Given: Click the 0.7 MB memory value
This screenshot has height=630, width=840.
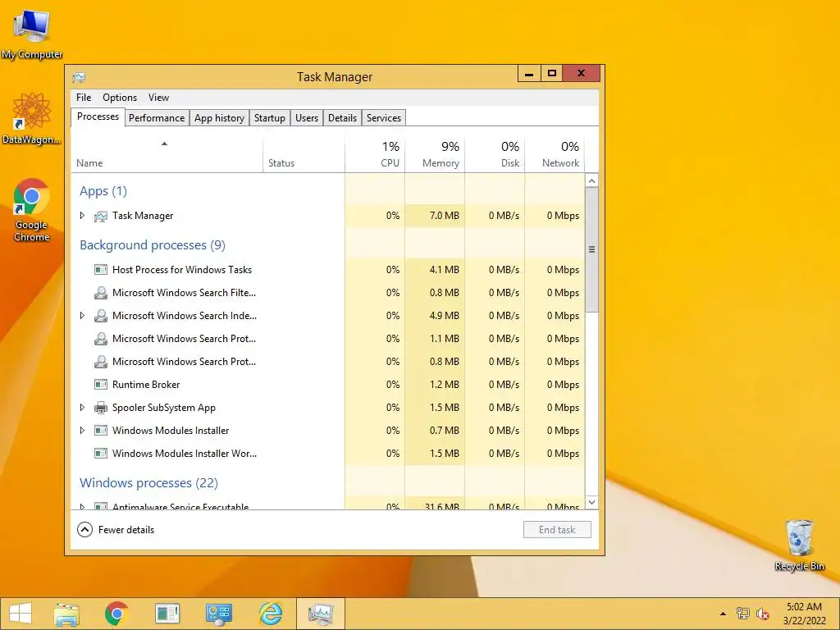Looking at the screenshot, I should pyautogui.click(x=444, y=430).
